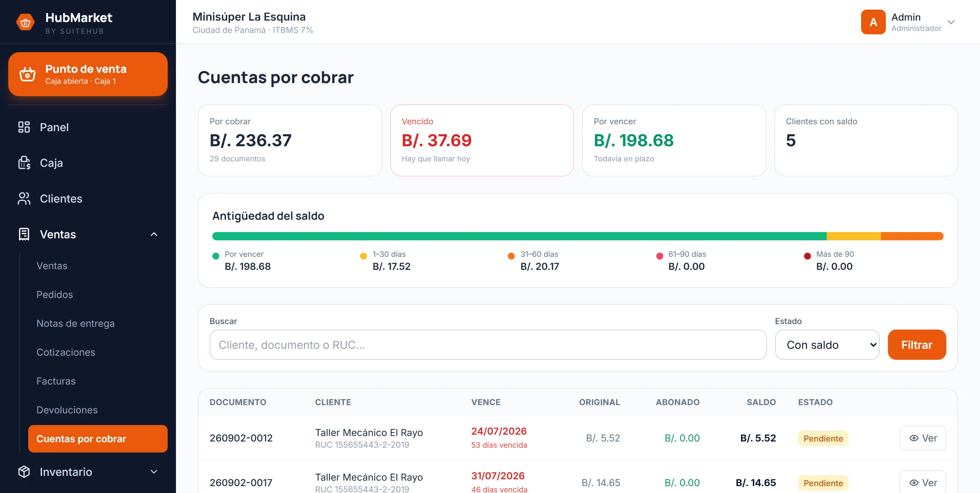980x493 pixels.
Task: Open the Estado 'Con saldo' dropdown
Action: coord(827,345)
